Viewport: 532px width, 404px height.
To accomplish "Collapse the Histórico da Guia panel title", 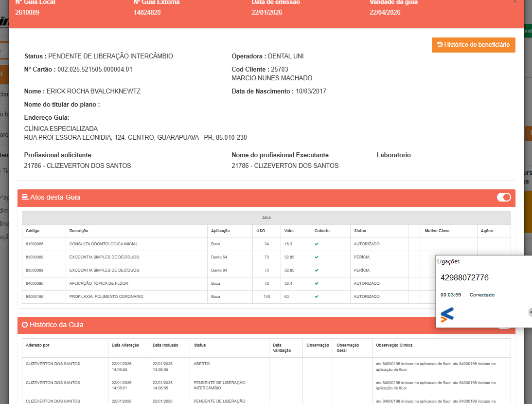I will coord(56,325).
